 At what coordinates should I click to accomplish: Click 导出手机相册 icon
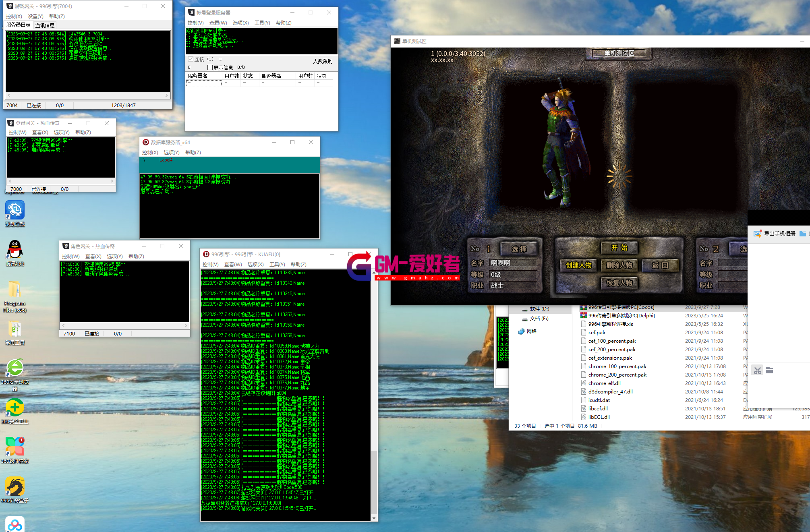[757, 234]
